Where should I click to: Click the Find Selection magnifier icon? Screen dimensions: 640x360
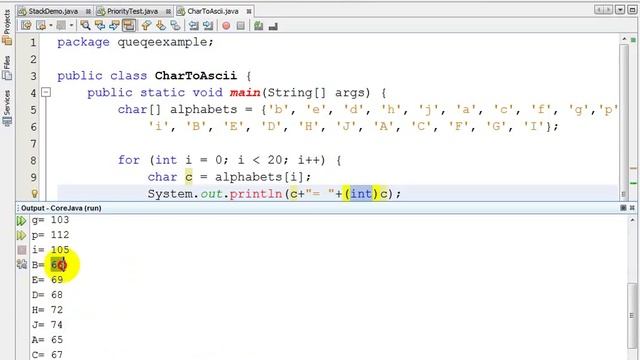click(85, 26)
